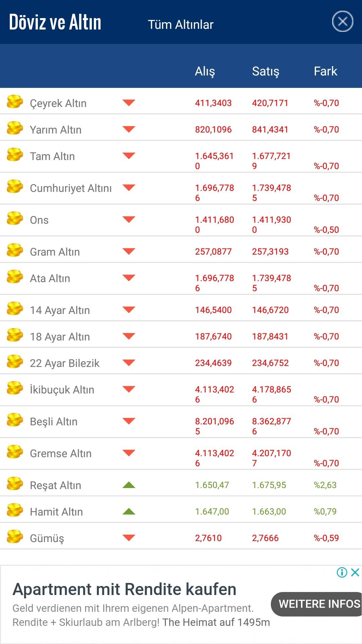Select the Fark column header
Viewport: 362px width, 644px height.
tap(325, 71)
